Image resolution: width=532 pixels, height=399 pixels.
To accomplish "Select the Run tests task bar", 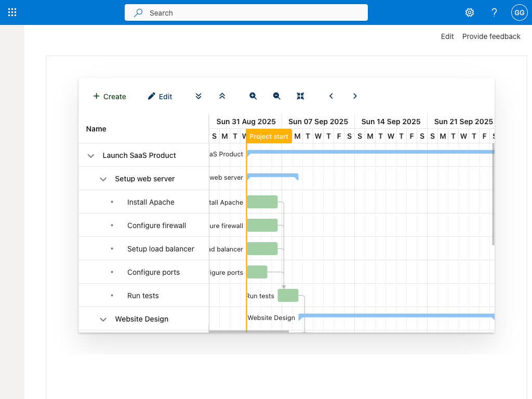I will [288, 295].
